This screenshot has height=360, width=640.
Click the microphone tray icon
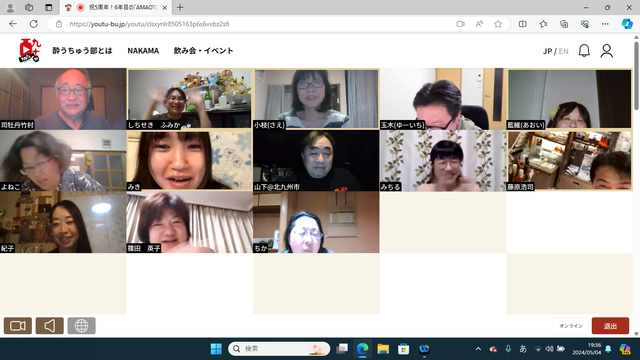click(508, 349)
